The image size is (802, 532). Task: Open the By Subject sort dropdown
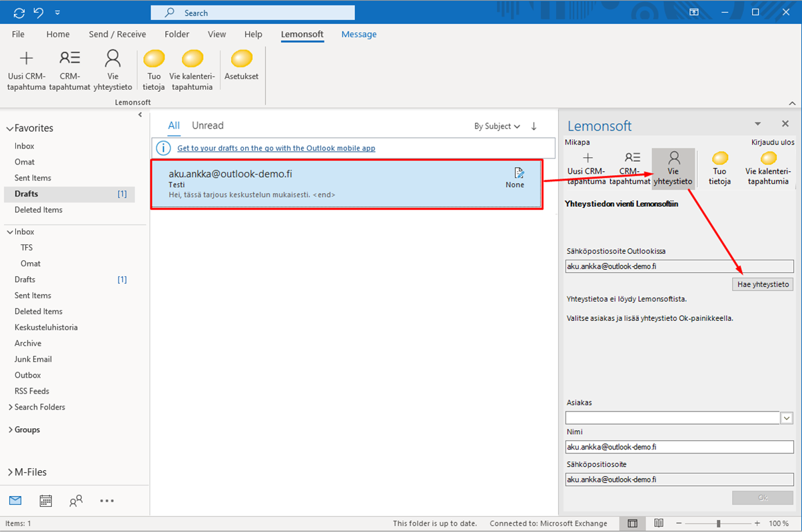point(497,126)
